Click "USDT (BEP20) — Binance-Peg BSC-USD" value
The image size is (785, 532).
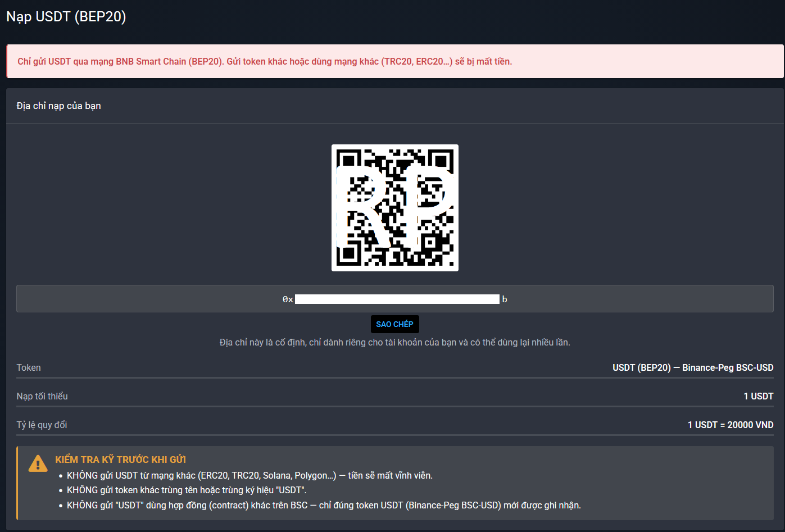pyautogui.click(x=693, y=367)
